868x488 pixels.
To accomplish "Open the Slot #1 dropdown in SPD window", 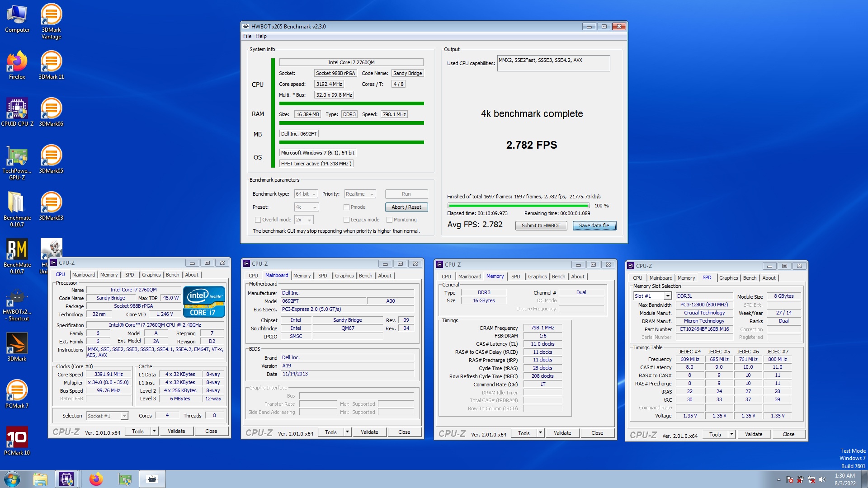I will [x=652, y=296].
